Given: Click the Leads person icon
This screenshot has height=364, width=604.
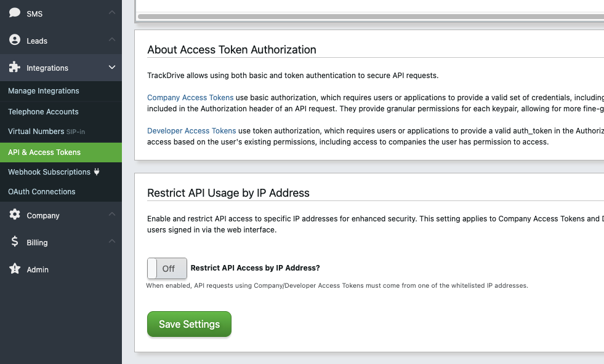Looking at the screenshot, I should [15, 40].
